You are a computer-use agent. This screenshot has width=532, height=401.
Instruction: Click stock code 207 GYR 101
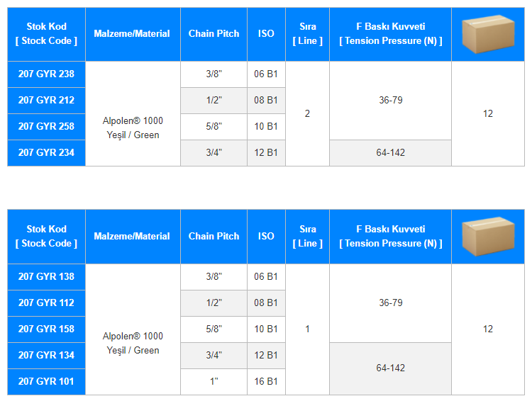coord(46,382)
